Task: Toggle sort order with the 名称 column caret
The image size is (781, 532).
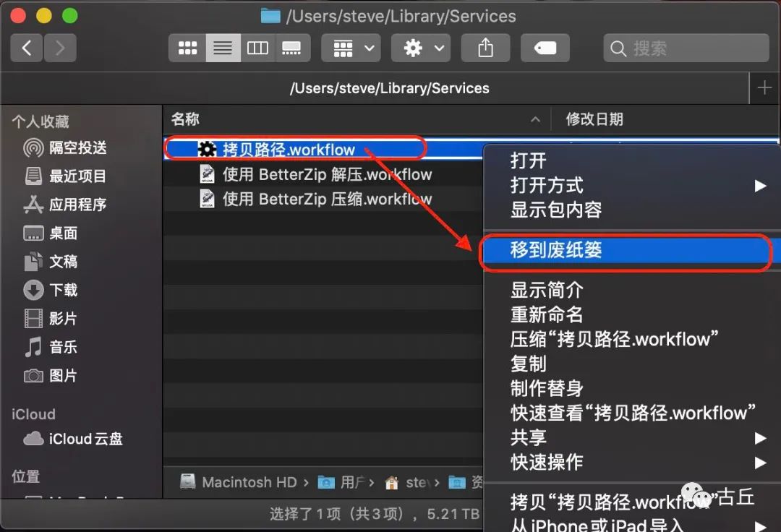Action: point(535,119)
